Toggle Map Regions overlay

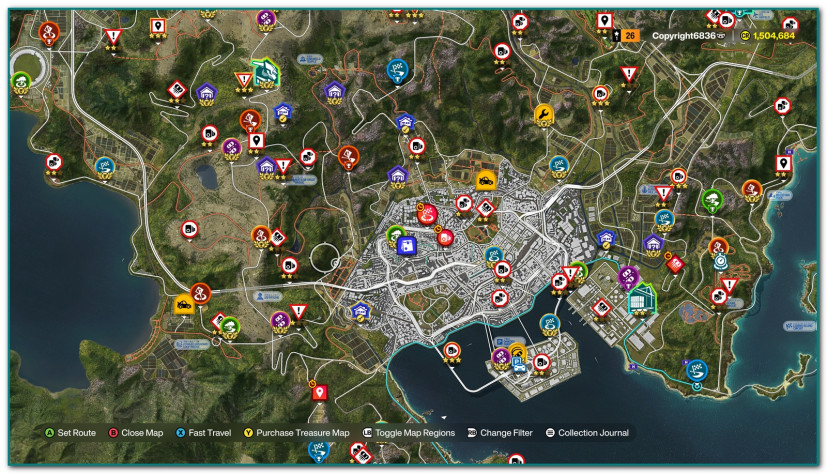pyautogui.click(x=409, y=433)
